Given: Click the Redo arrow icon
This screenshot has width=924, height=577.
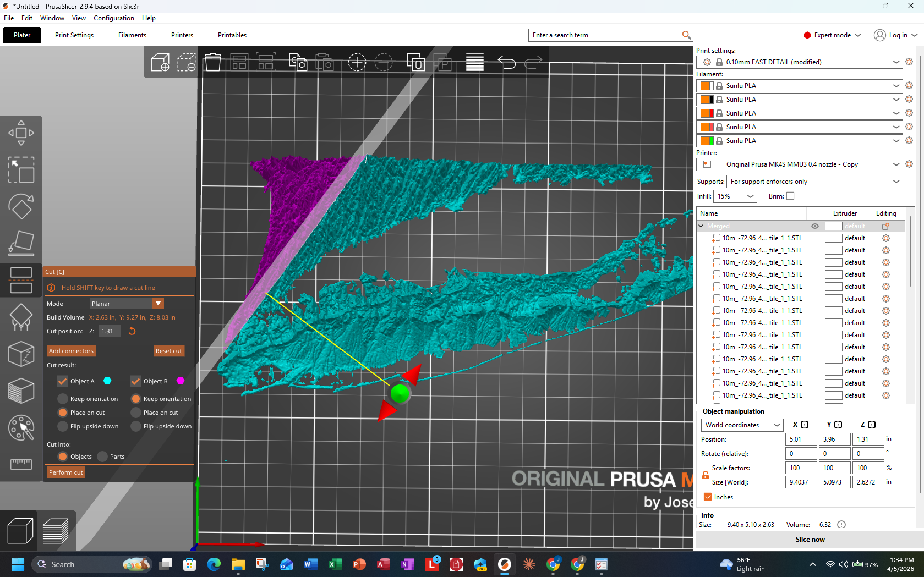Looking at the screenshot, I should (x=533, y=62).
